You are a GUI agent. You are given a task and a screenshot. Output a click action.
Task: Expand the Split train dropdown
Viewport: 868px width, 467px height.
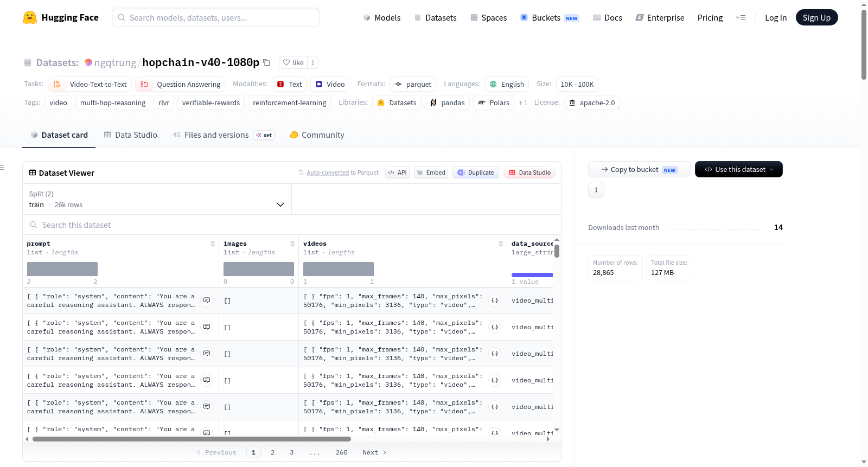click(157, 199)
